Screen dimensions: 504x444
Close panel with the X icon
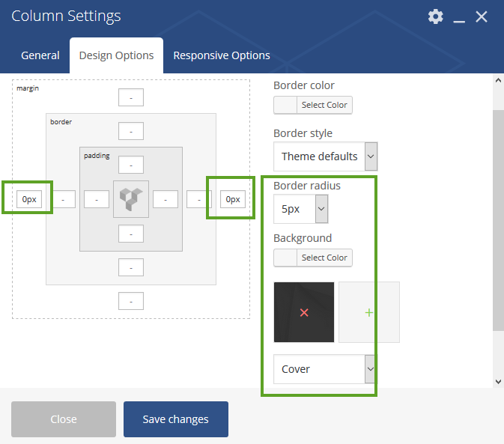pos(482,16)
